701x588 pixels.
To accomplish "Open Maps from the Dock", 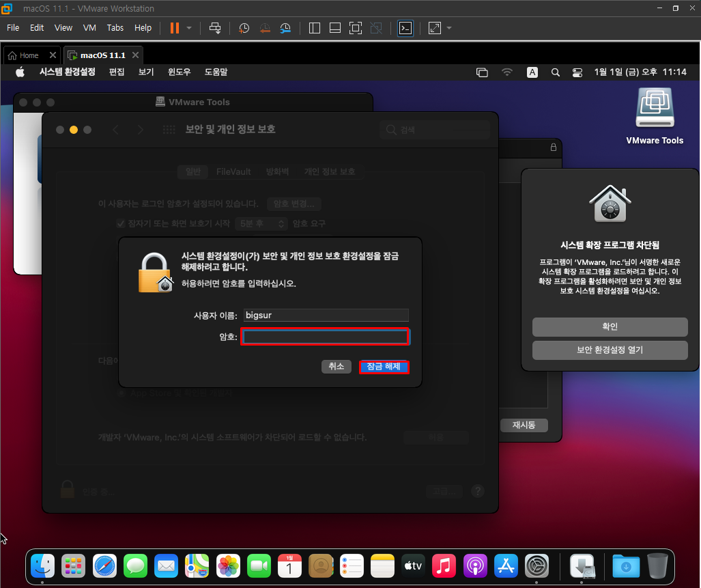I will (197, 565).
